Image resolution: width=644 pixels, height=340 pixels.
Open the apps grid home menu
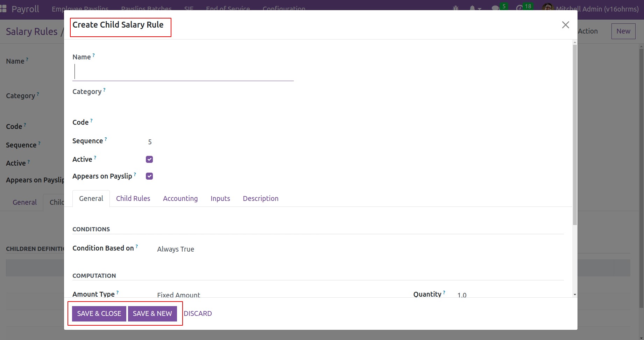[3, 9]
